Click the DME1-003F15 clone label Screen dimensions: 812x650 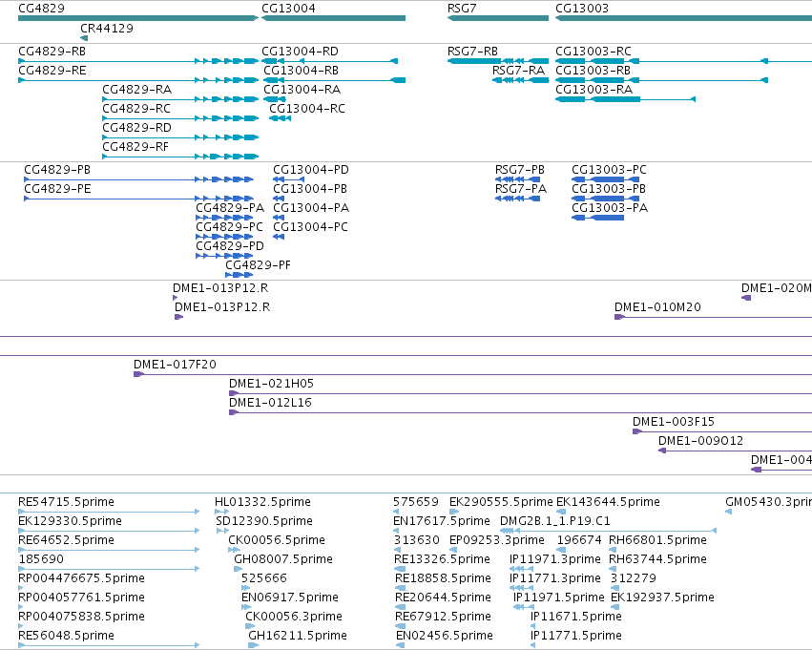[674, 423]
